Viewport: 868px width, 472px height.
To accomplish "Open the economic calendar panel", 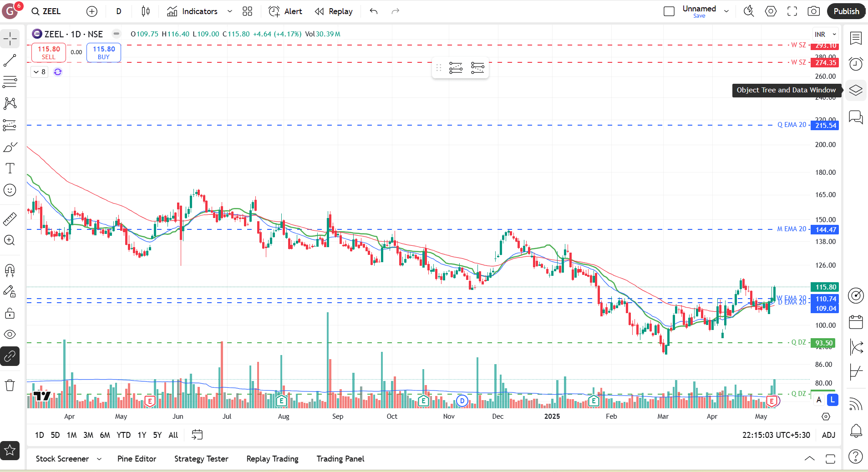I will 856,322.
